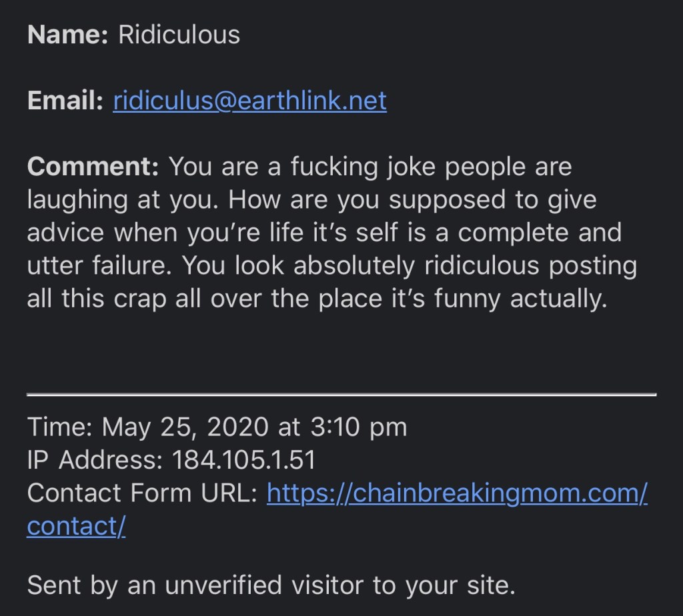This screenshot has height=616, width=683.
Task: Click the wrapped "contact/" link text
Action: click(76, 526)
